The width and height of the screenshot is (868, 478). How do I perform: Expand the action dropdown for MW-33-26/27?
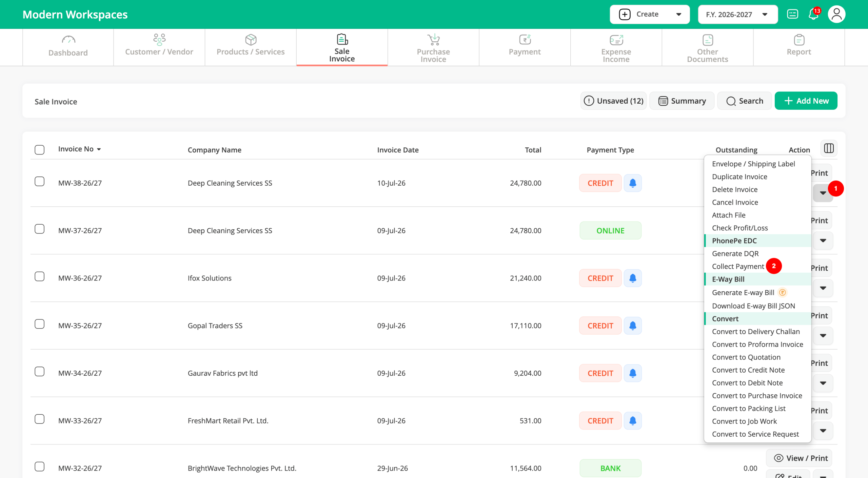(823, 431)
